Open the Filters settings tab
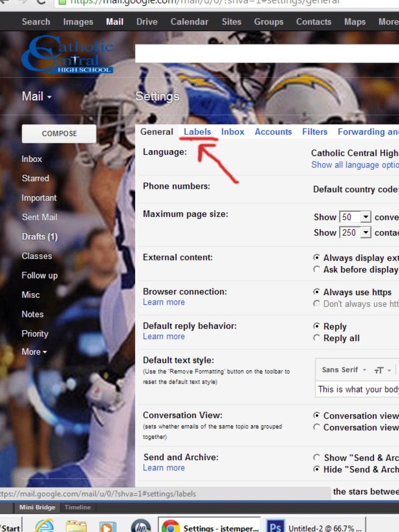This screenshot has width=399, height=532. 314,131
